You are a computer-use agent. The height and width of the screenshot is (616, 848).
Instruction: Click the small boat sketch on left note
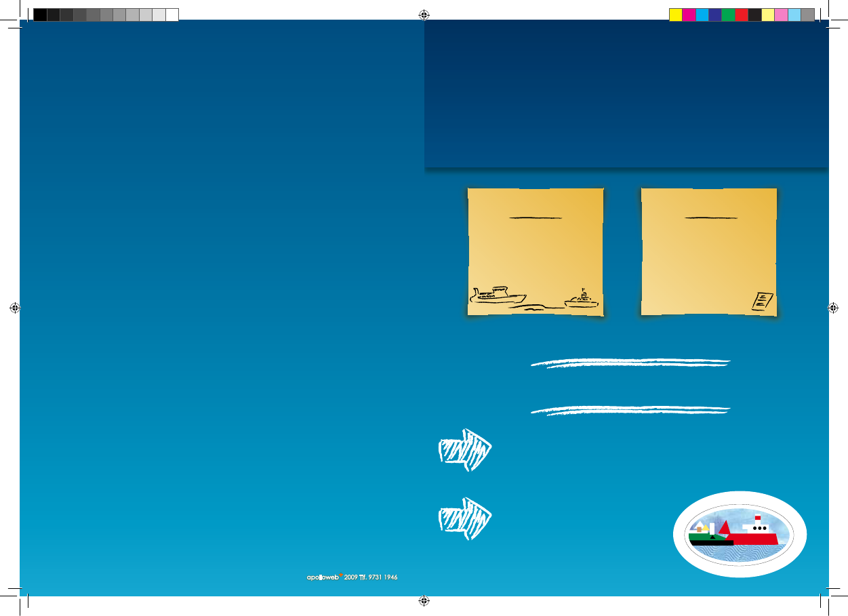click(581, 298)
